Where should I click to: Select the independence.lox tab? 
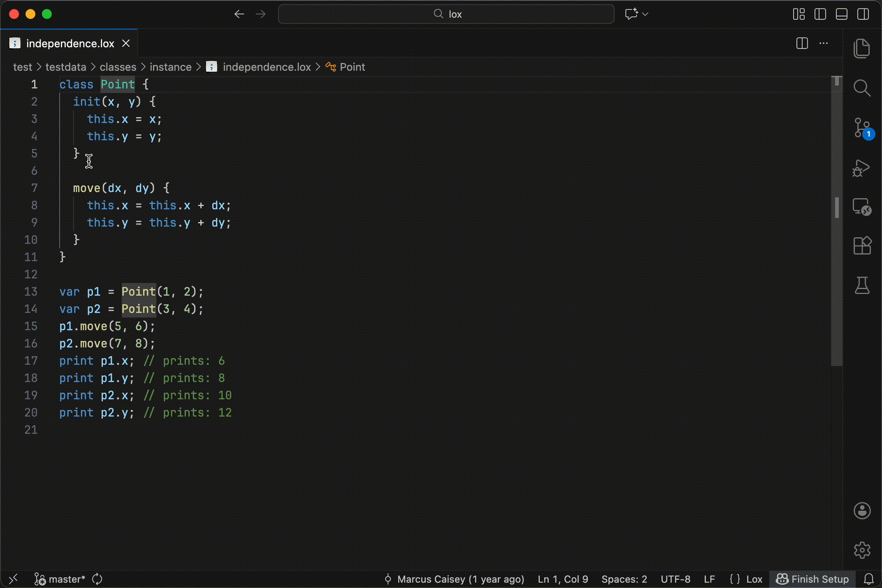point(70,44)
